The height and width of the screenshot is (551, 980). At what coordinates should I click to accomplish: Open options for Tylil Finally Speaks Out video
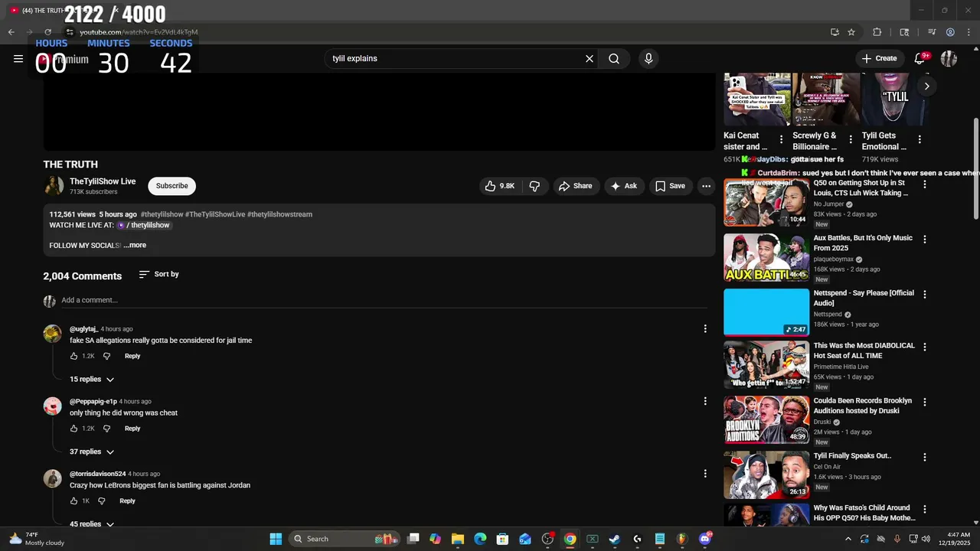[924, 457]
